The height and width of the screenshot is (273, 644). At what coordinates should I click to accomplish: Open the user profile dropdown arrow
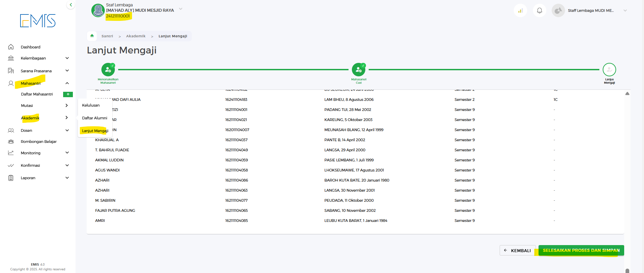point(625,10)
